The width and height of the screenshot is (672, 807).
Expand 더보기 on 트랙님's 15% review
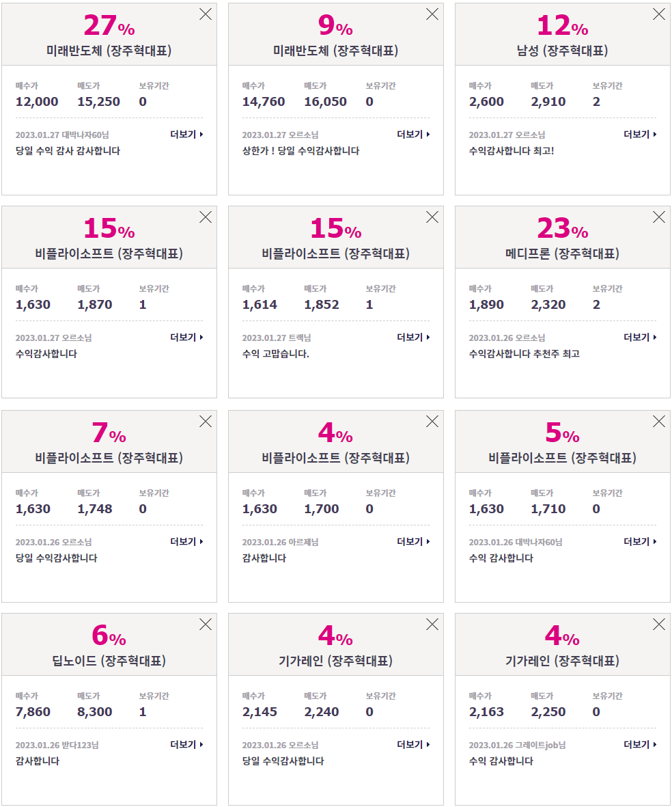[x=413, y=337]
